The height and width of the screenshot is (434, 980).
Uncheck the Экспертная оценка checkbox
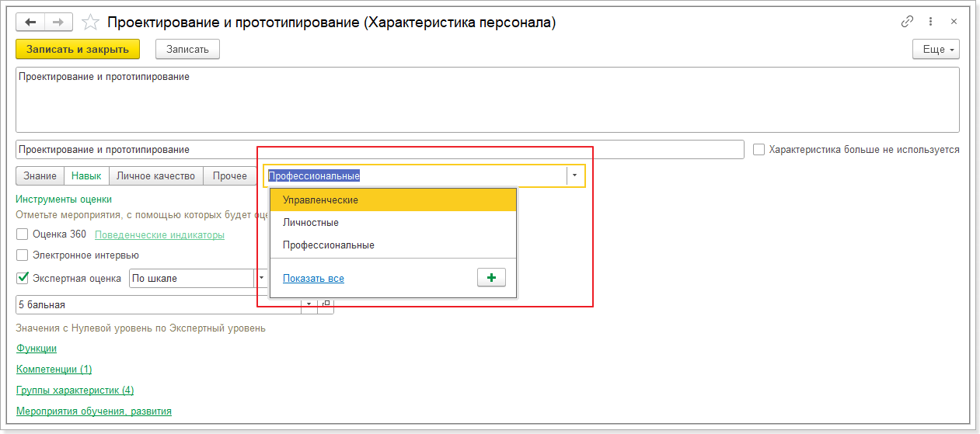[23, 278]
